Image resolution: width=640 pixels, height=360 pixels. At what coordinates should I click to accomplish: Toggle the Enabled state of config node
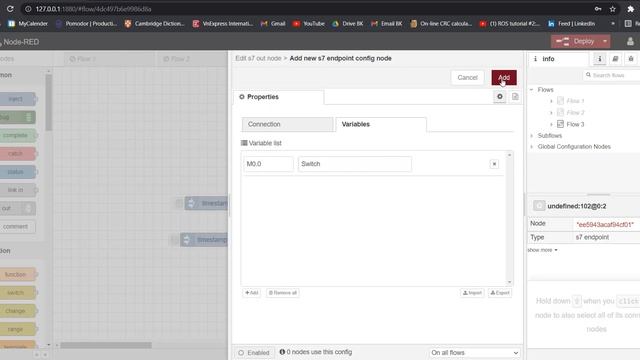coord(253,353)
